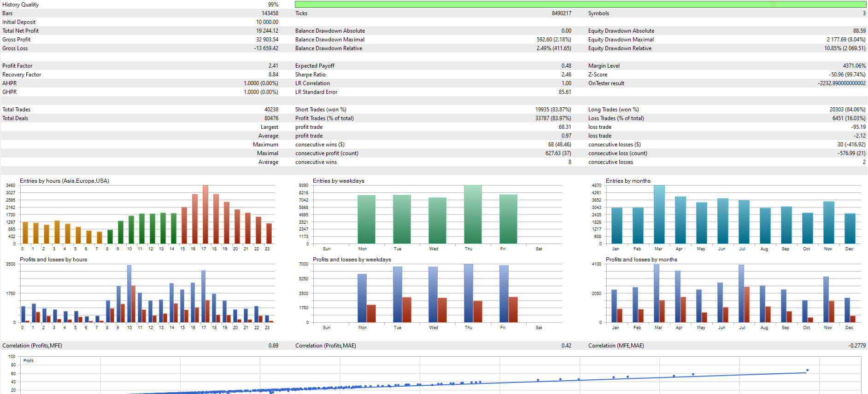Click the Largest loss trade value -95.19
The image size is (868, 394).
click(x=858, y=127)
